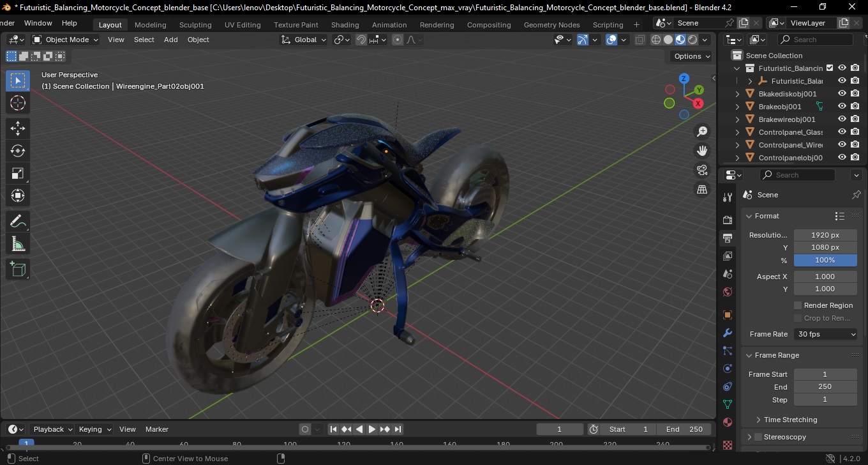The height and width of the screenshot is (465, 868).
Task: Expand the Time Stretching subpanel
Action: 790,420
